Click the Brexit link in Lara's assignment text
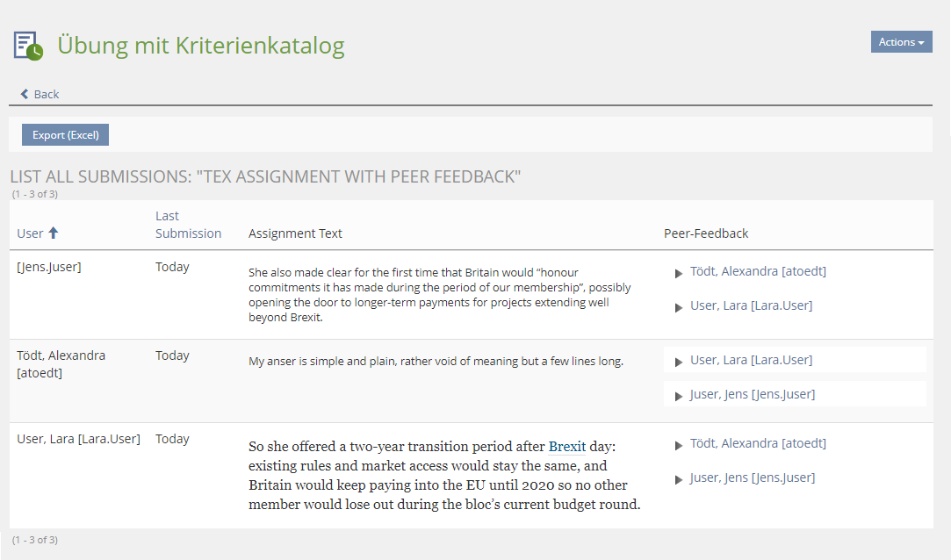 (x=566, y=446)
